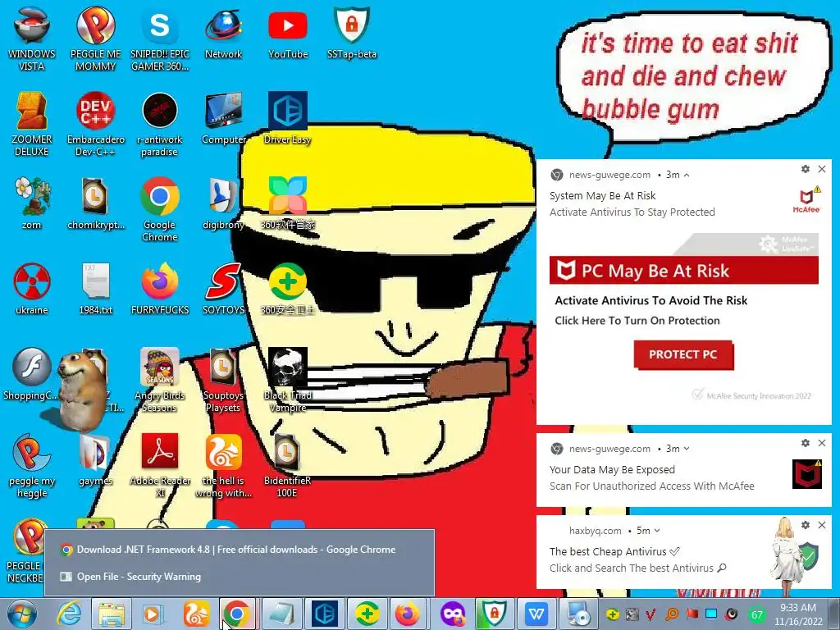Open BidentifieR 100E icon
Viewport: 840px width, 630px height.
coord(288,465)
